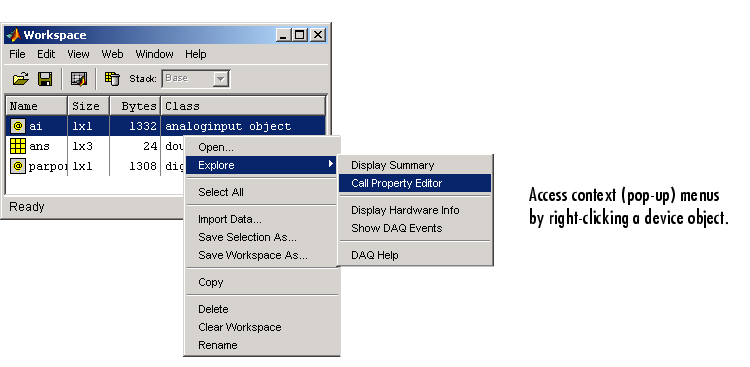The width and height of the screenshot is (750, 367).
Task: Click the object icon beside ai
Action: pos(18,126)
